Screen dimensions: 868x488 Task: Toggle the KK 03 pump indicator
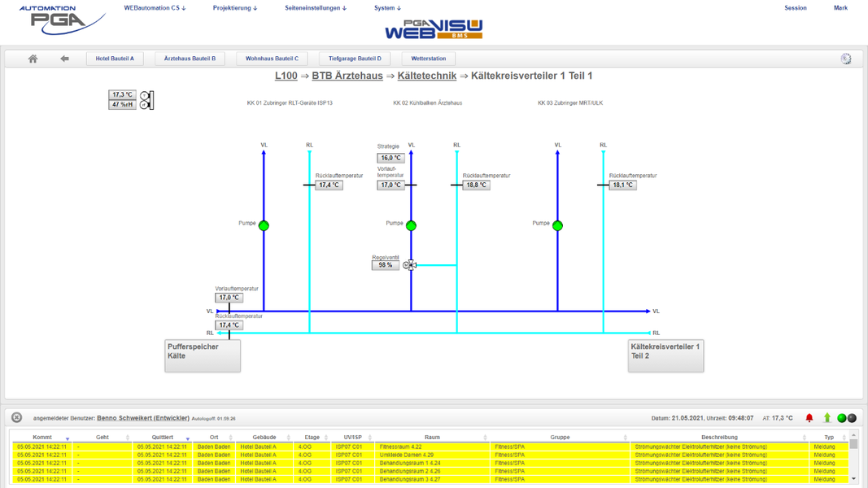[x=557, y=225]
